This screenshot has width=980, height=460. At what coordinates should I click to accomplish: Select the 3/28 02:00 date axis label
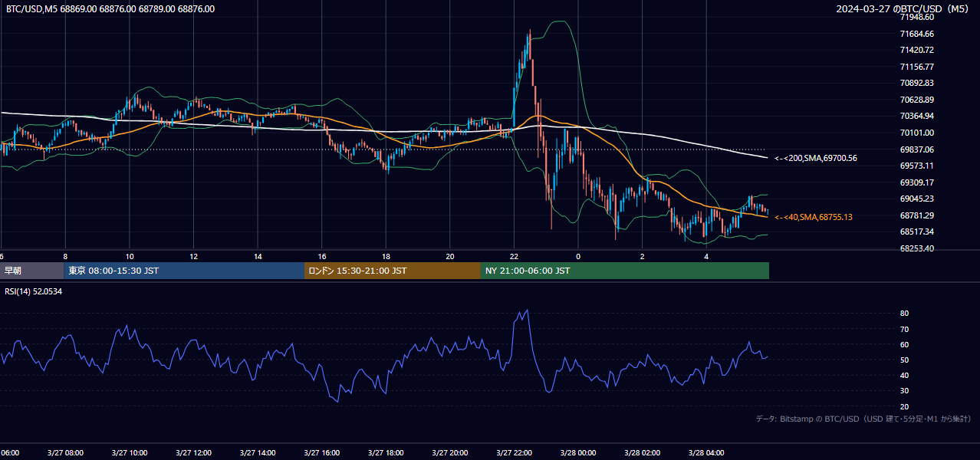coord(643,452)
